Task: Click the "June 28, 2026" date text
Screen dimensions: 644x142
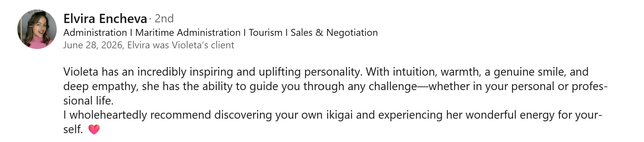Action: 93,45
